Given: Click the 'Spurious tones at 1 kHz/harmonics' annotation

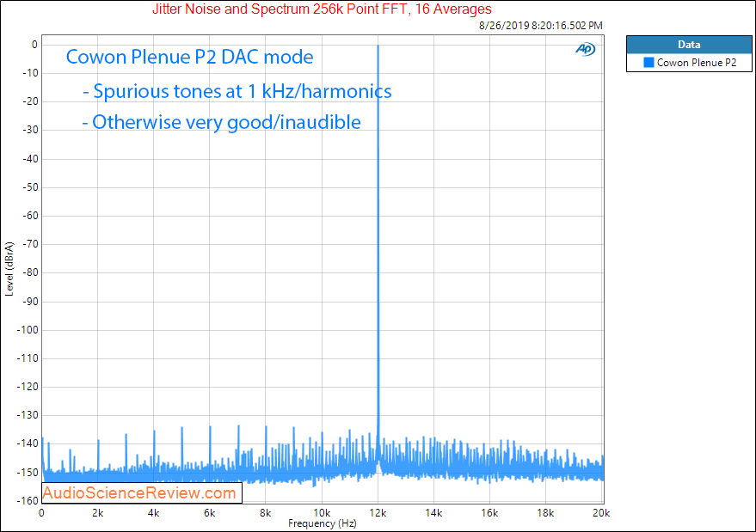Looking at the screenshot, I should (237, 91).
